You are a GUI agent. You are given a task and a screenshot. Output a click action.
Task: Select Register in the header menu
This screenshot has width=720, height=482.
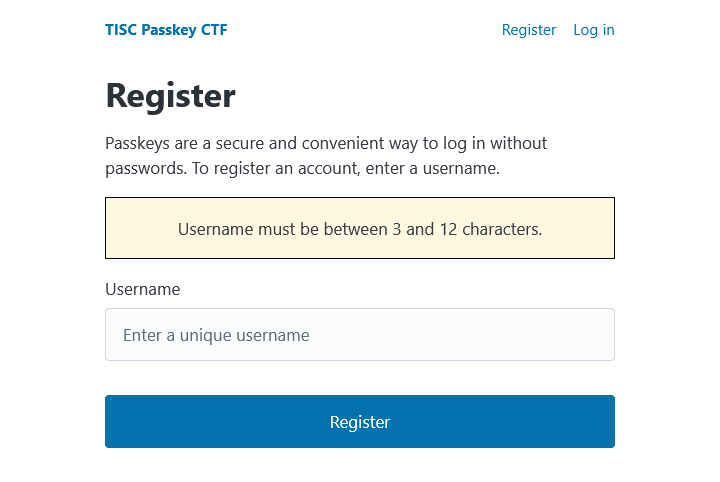(x=529, y=30)
